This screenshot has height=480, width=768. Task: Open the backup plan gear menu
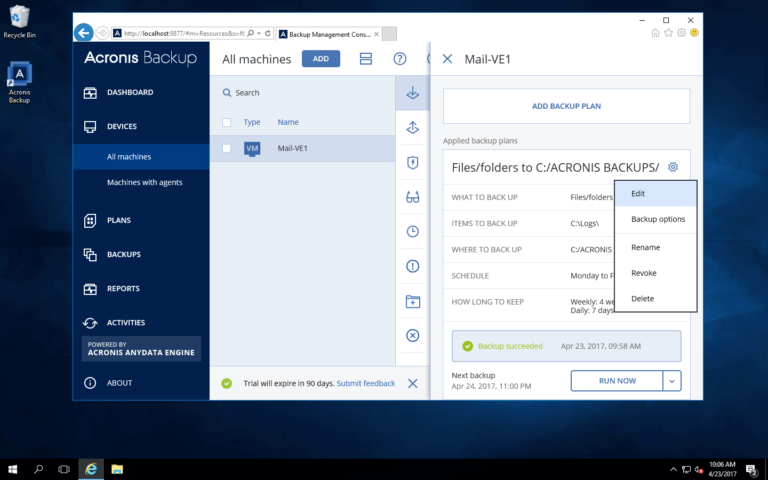[x=673, y=167]
